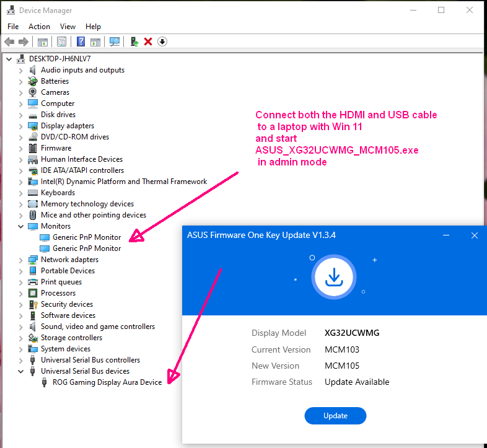Image resolution: width=487 pixels, height=448 pixels.
Task: Select the Software devices icon
Action: tap(33, 315)
